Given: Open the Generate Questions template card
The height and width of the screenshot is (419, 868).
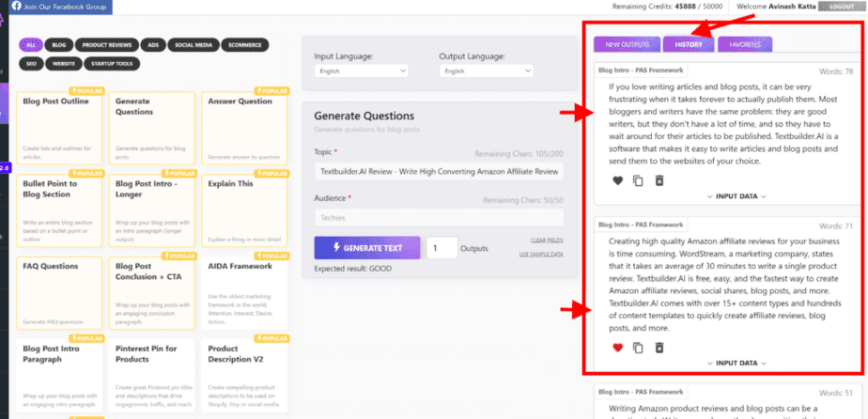Looking at the screenshot, I should click(x=151, y=128).
